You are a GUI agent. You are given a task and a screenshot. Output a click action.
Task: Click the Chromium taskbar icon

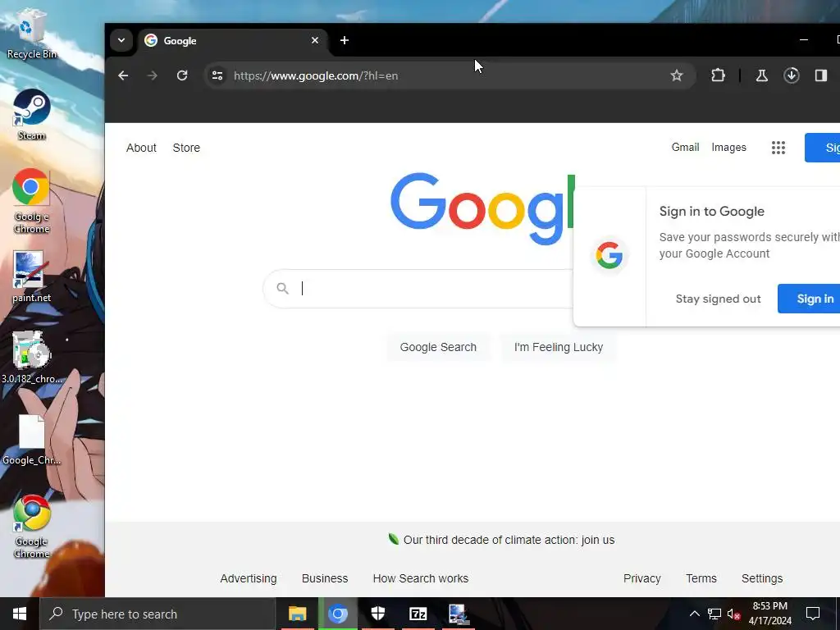(x=337, y=614)
